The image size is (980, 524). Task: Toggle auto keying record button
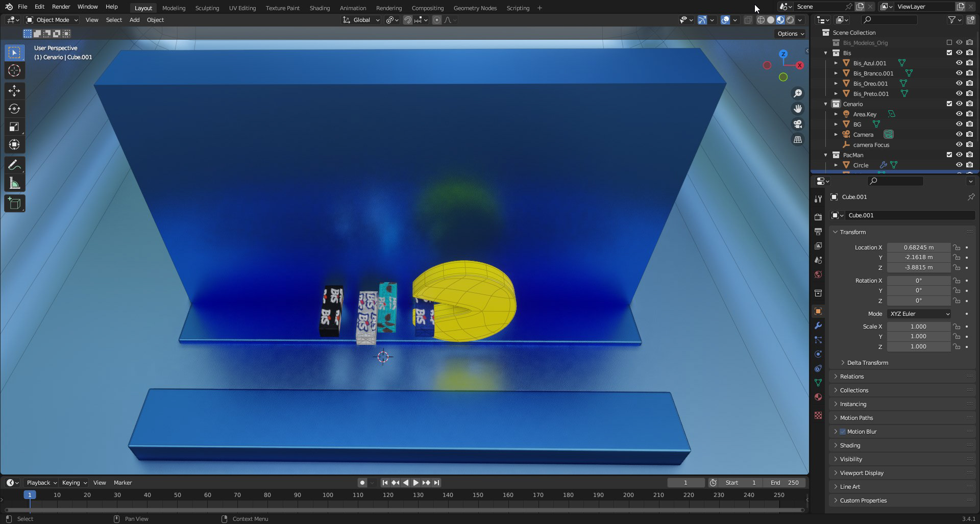point(362,483)
